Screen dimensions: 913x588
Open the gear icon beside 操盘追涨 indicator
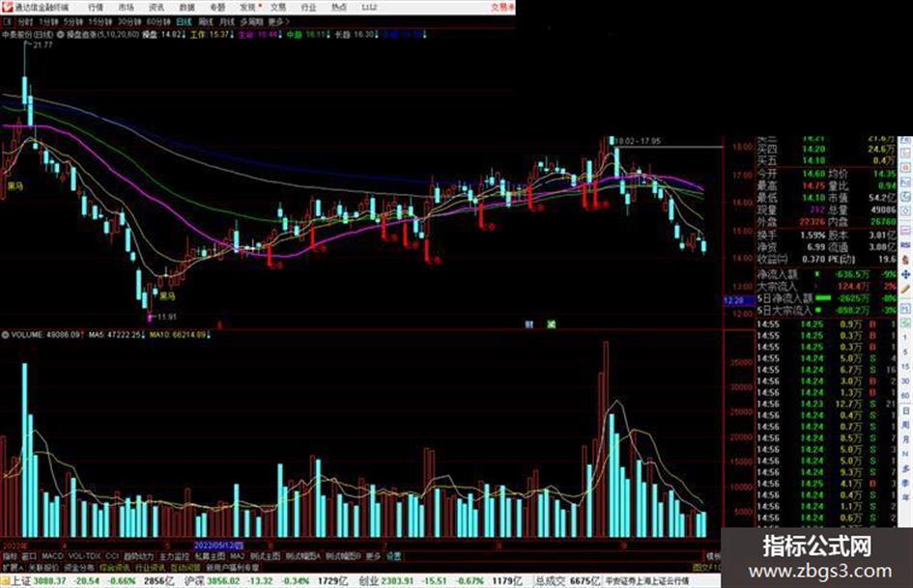pos(61,35)
